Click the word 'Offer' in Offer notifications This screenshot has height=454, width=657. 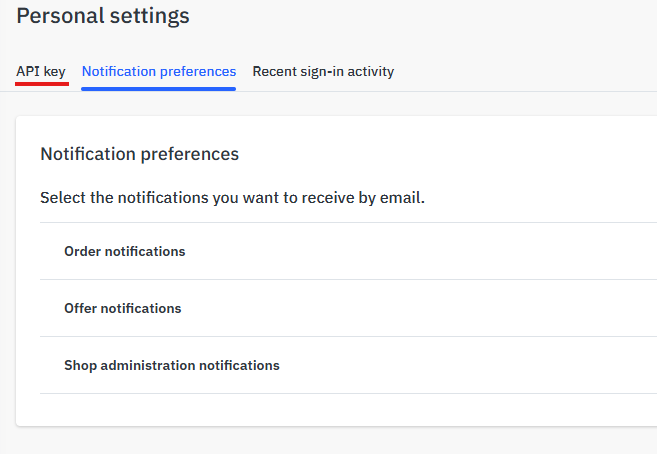[x=81, y=308]
